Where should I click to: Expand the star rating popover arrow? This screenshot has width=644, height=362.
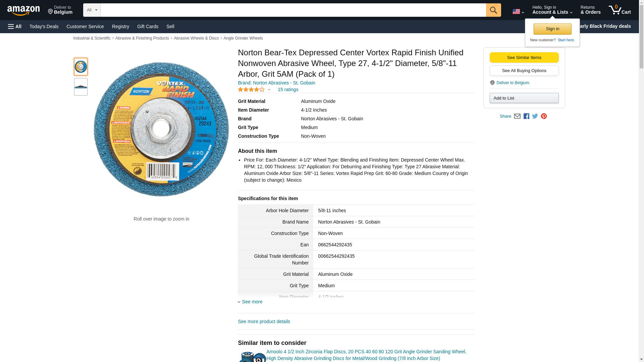(x=269, y=89)
